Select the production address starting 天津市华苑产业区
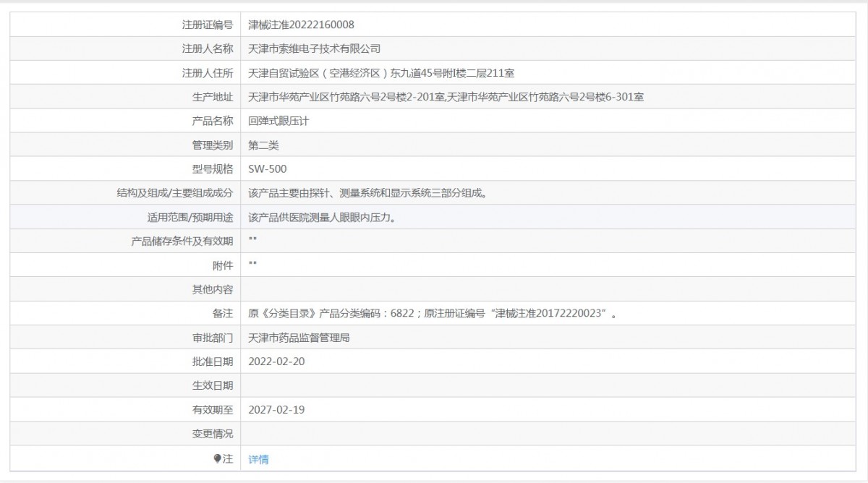 446,97
